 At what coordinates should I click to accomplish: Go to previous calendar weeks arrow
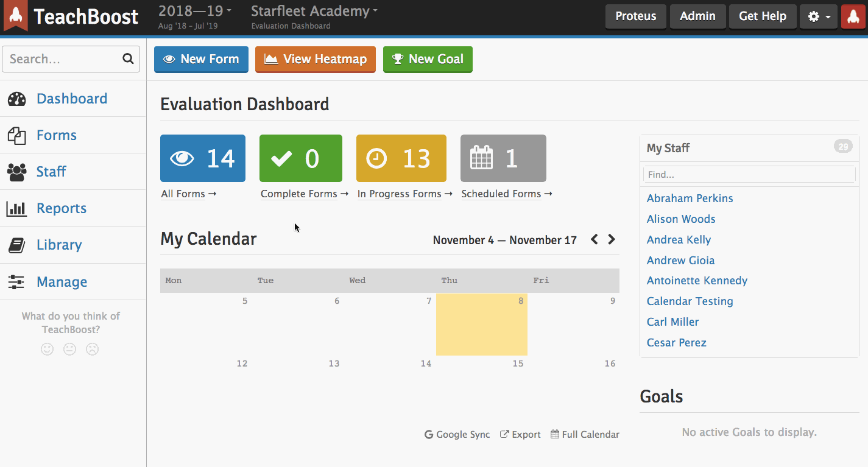595,239
